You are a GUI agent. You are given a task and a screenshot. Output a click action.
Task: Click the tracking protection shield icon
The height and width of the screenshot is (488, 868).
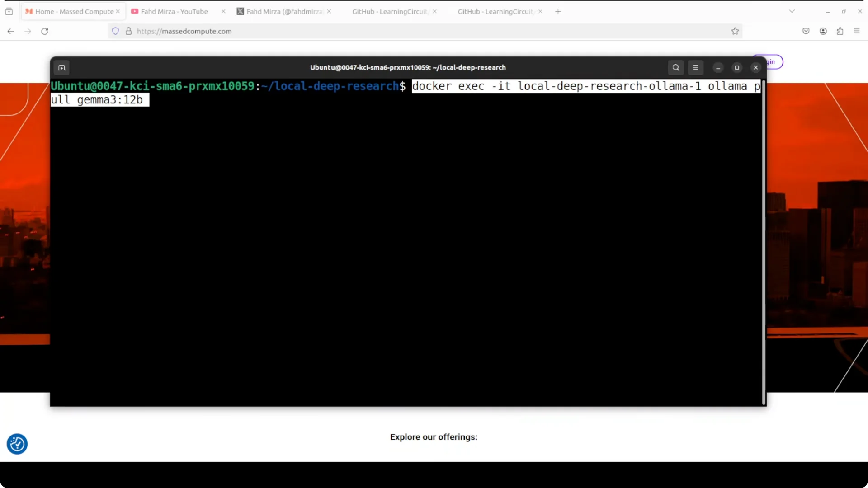pos(116,31)
